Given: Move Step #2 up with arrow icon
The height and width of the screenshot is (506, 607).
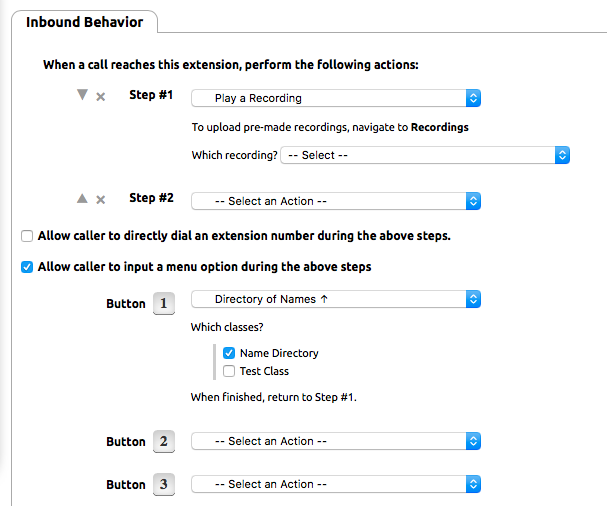Looking at the screenshot, I should [83, 199].
